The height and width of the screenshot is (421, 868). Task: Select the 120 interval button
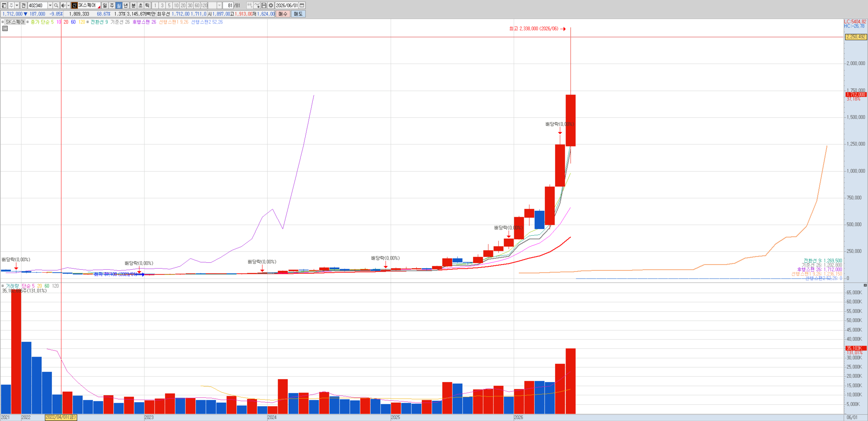click(204, 5)
